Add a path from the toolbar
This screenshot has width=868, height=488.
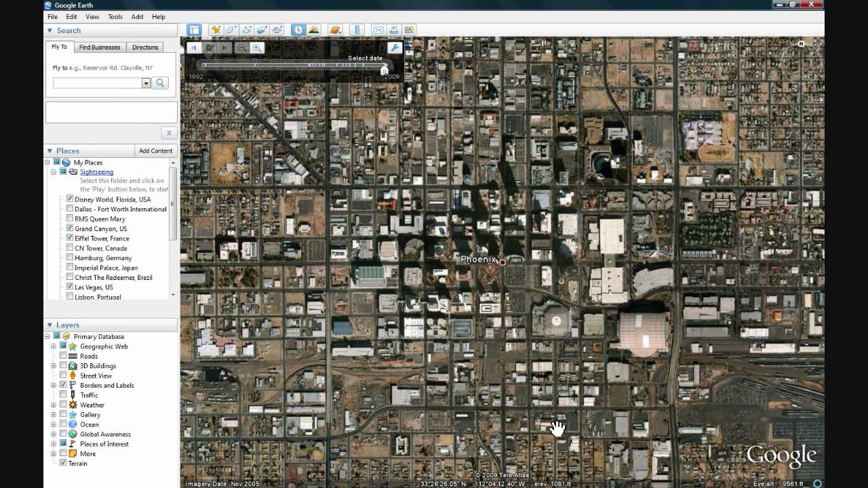[247, 30]
